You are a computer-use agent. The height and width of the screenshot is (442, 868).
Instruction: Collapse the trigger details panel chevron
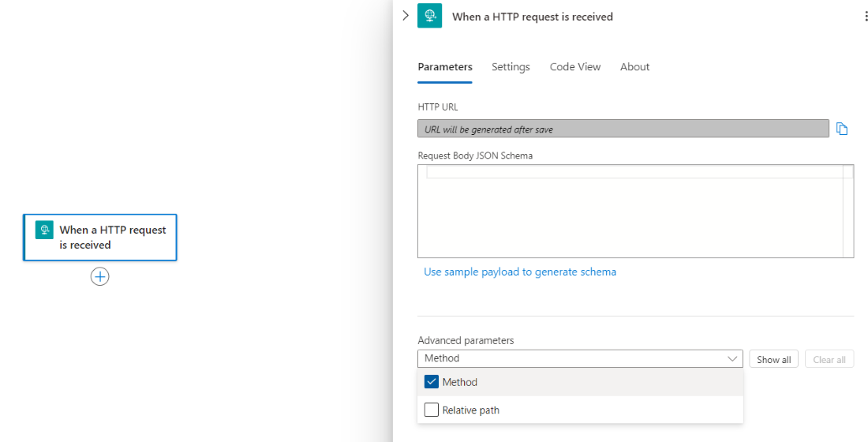[406, 16]
